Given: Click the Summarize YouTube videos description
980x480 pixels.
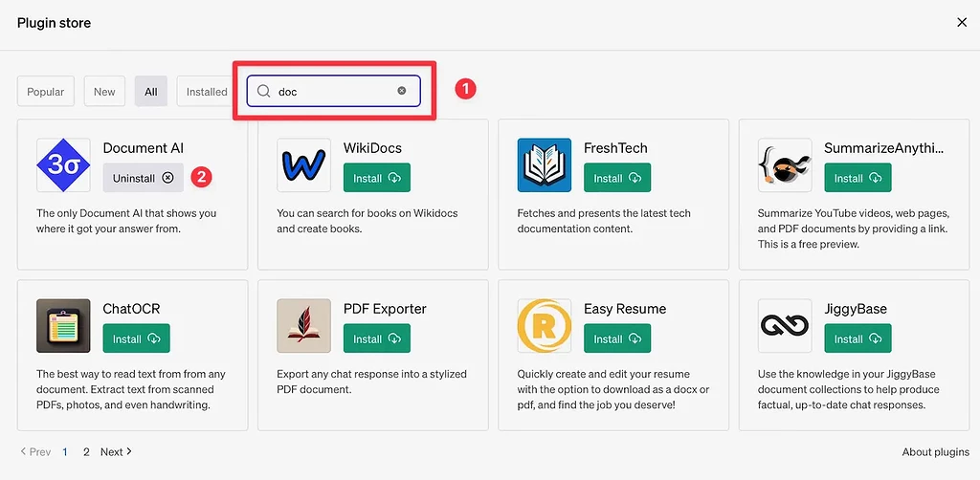Looking at the screenshot, I should tap(853, 229).
